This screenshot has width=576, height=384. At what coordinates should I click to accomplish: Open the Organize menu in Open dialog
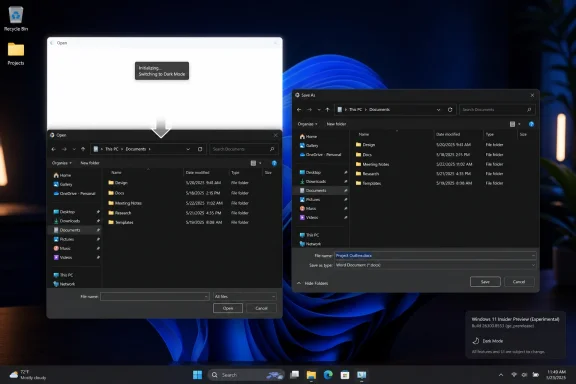(62, 163)
